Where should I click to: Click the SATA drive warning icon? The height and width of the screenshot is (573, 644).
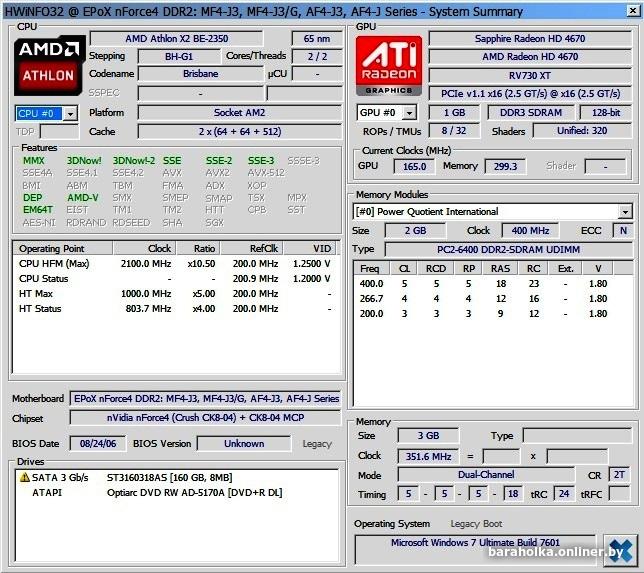[x=24, y=478]
